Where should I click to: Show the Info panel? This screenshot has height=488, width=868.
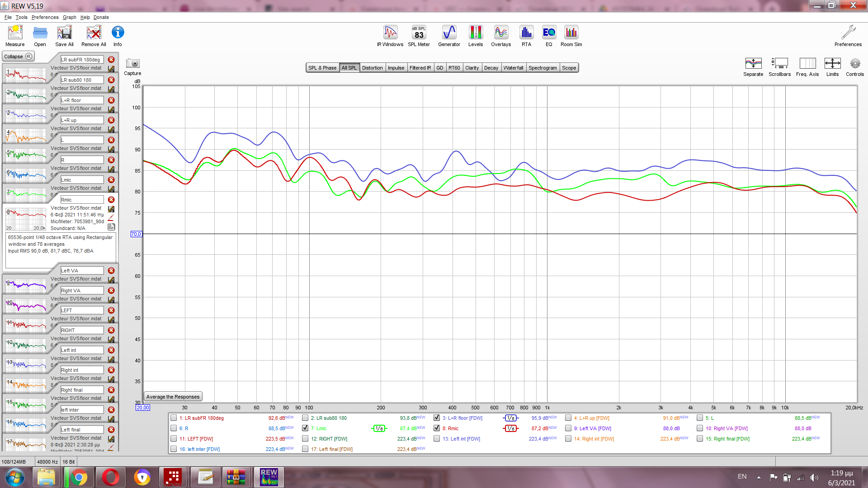(118, 36)
